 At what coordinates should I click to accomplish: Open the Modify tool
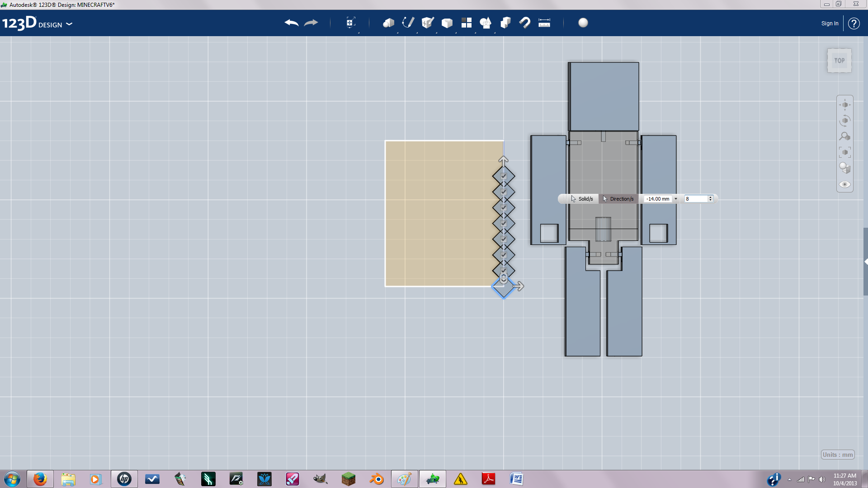coord(447,23)
